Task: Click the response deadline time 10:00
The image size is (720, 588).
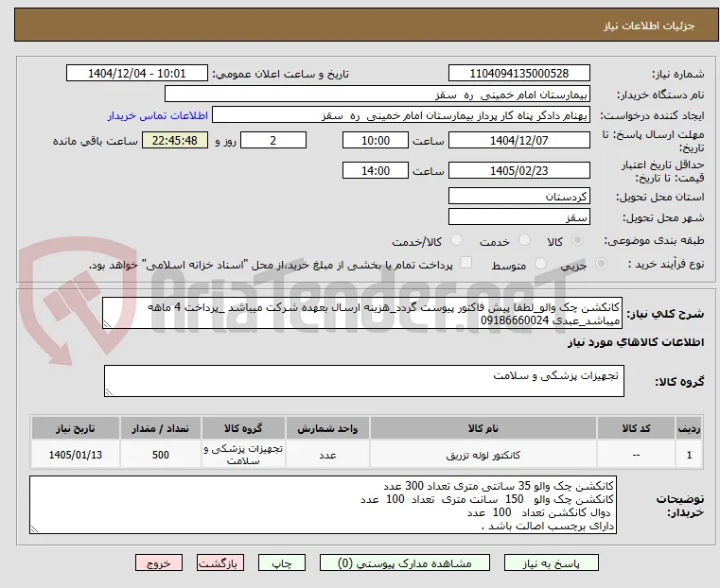Action: click(x=376, y=140)
